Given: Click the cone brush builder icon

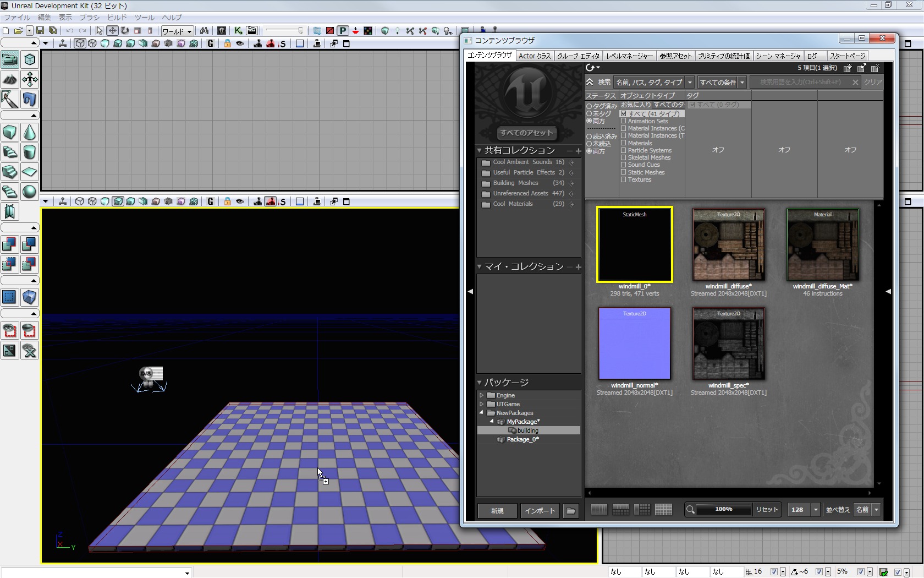Looking at the screenshot, I should tap(30, 132).
